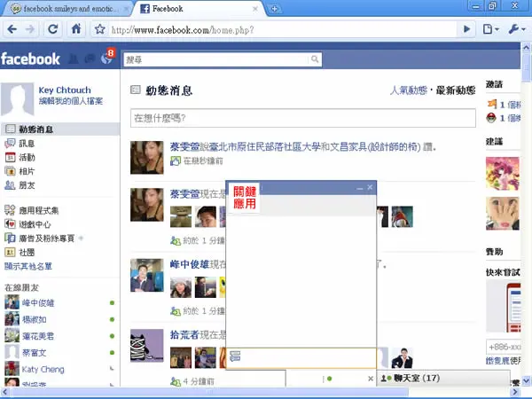
Task: Select the Facebook browser tab
Action: (199, 9)
